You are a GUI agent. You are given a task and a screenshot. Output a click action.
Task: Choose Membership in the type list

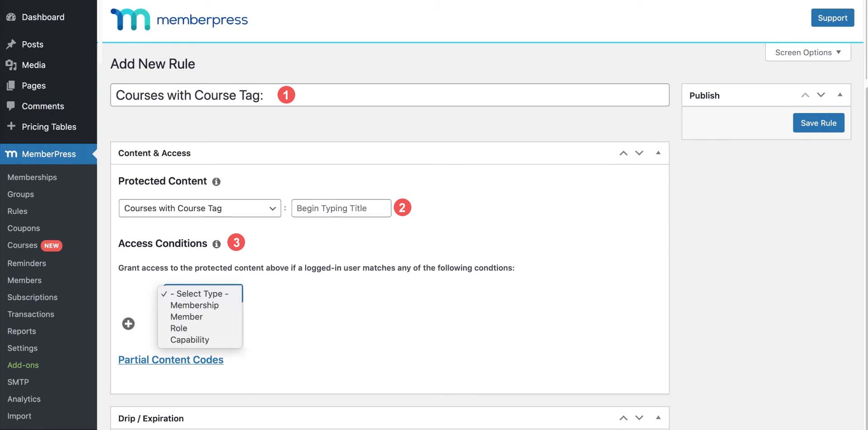point(194,306)
